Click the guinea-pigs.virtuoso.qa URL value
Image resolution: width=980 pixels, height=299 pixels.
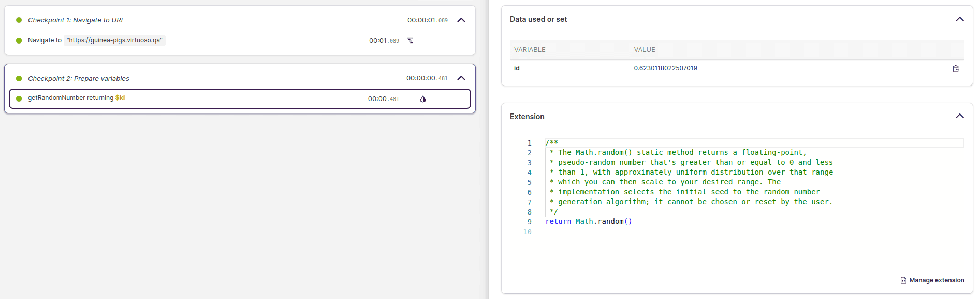(114, 40)
